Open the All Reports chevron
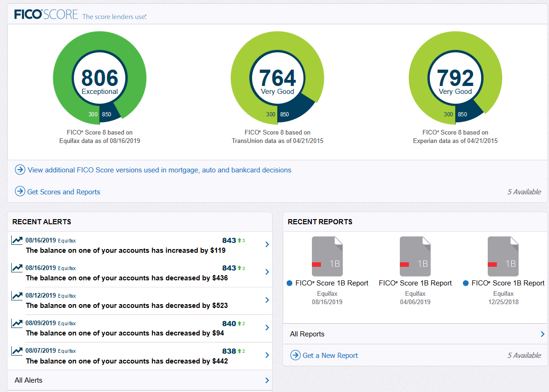Screen dimensions: 549x392 [542, 335]
